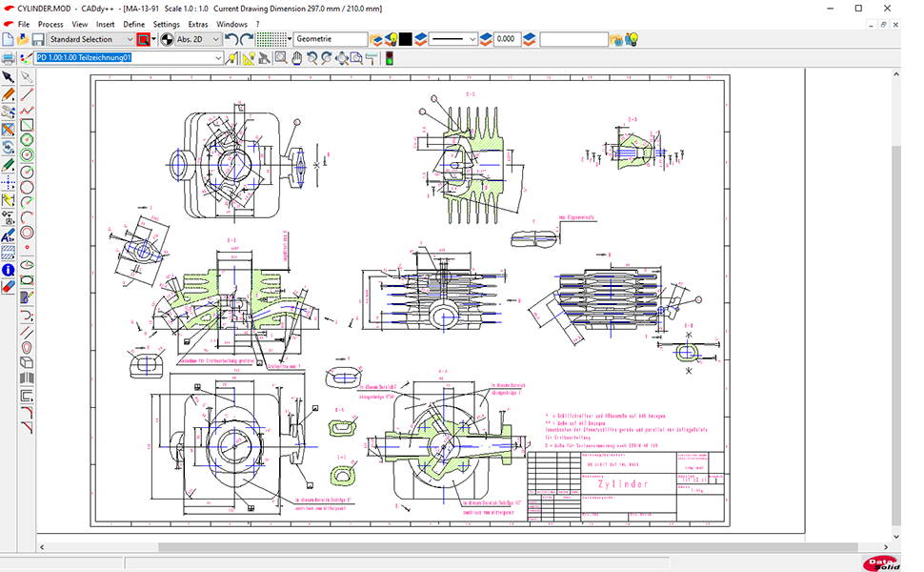Open the Insert menu

pos(106,24)
